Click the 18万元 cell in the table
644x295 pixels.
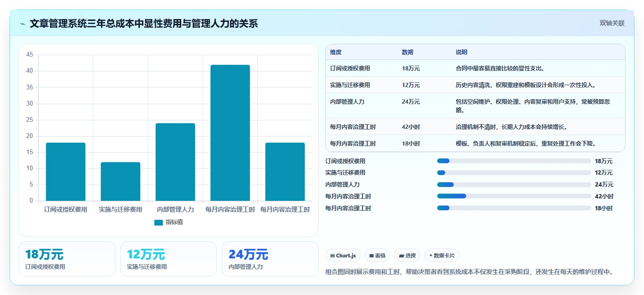[411, 69]
